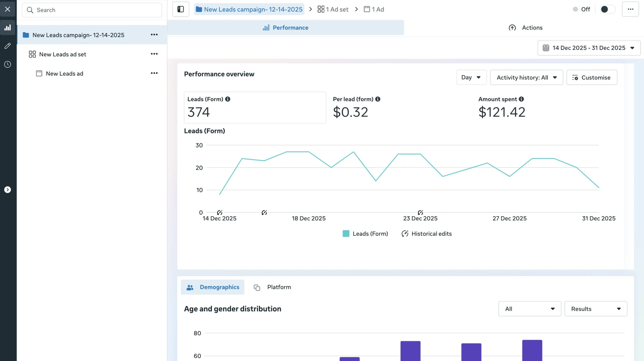Toggle Leads (Form) series in chart legend
Screen dimensions: 644x361
(x=365, y=234)
